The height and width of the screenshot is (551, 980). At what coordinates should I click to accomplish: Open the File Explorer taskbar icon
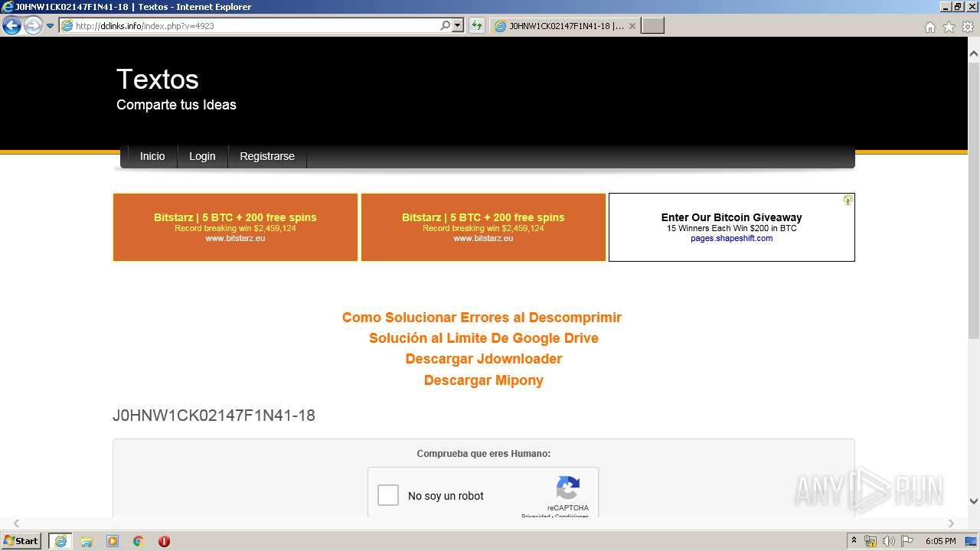(87, 541)
